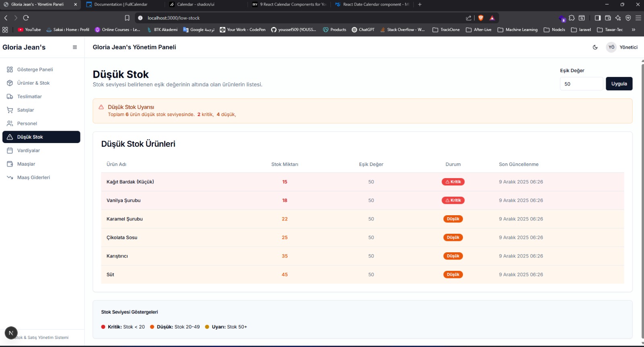Apply the threshold with the Uygula button
This screenshot has height=347, width=644.
pyautogui.click(x=619, y=84)
